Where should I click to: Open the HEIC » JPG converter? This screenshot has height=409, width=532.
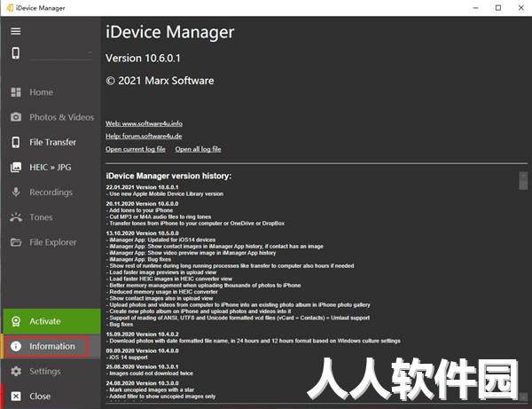(x=51, y=167)
